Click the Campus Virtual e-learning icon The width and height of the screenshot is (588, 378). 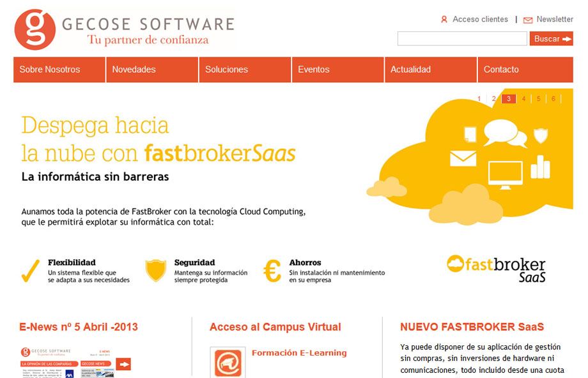(228, 363)
